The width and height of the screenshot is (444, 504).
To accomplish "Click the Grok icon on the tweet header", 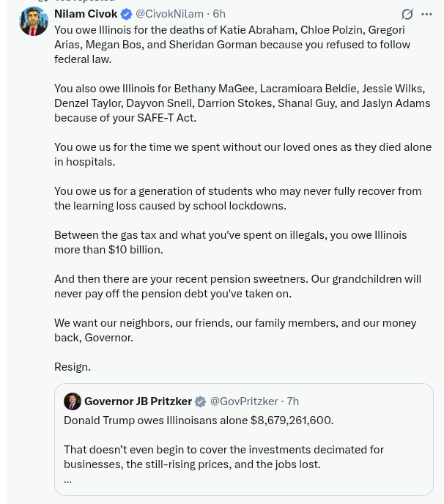I will 407,14.
